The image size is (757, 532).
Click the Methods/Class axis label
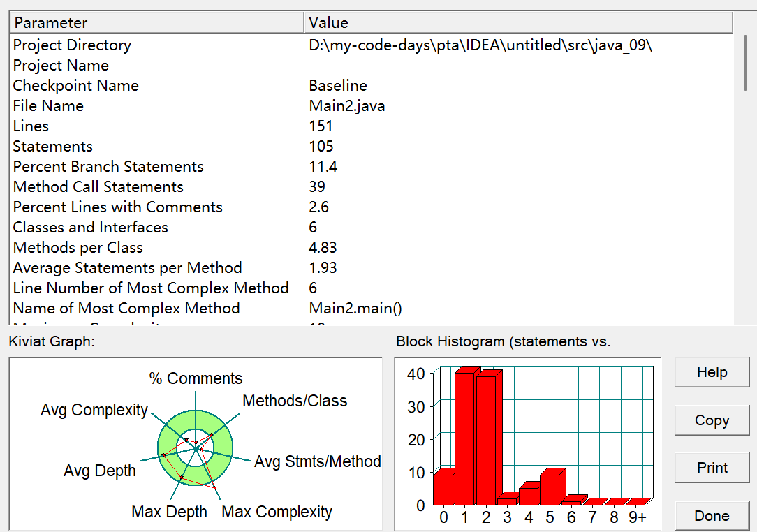pos(295,401)
